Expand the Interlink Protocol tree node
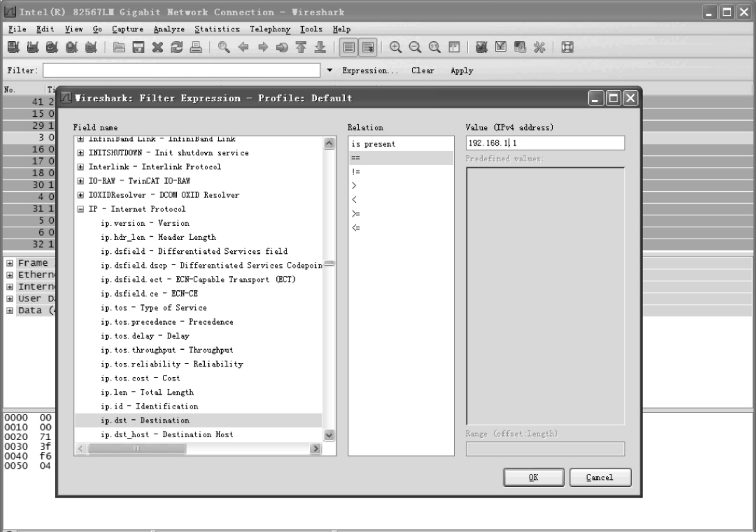Viewport: 756px width, 532px height. point(81,167)
